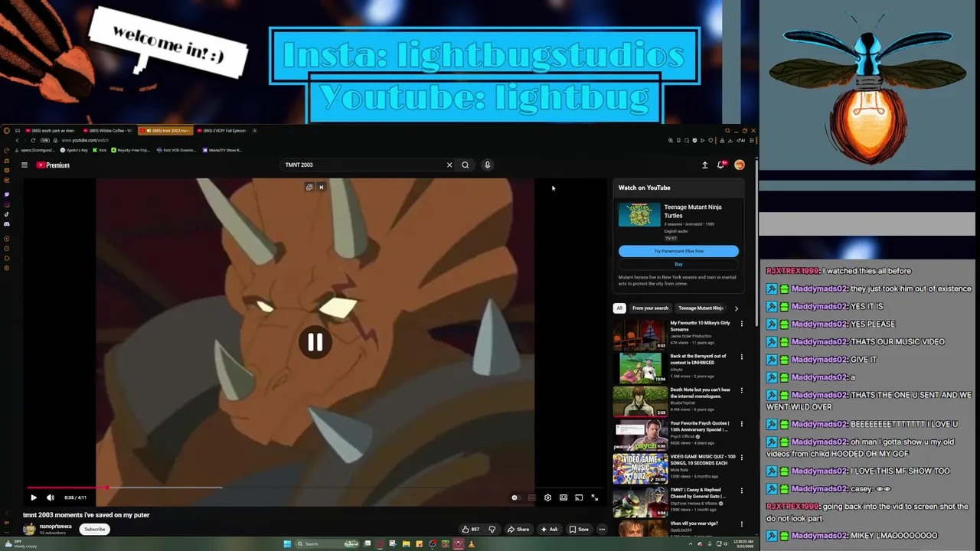Click the Windows taskbar Search box
The image size is (980, 551).
[328, 544]
